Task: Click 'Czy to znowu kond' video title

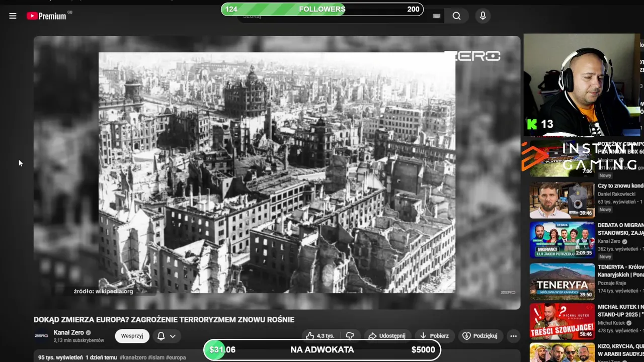Action: [x=620, y=186]
